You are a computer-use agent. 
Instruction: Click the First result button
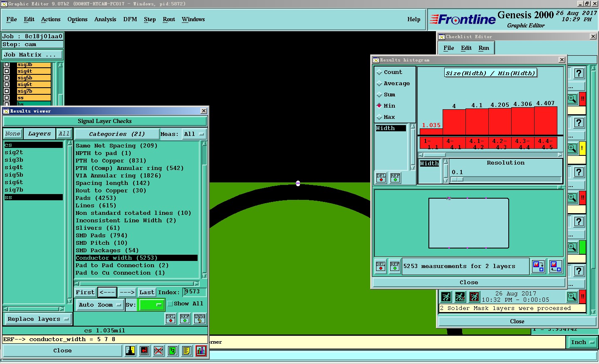point(85,293)
